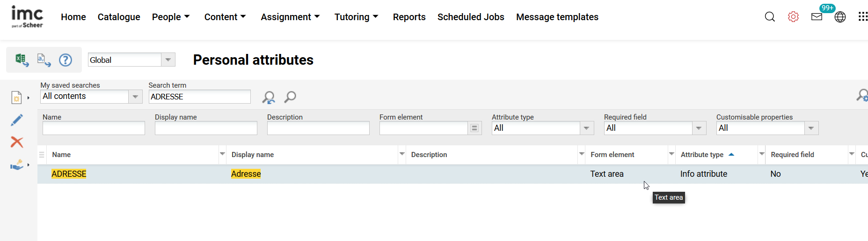
Task: Open the Attribute type filter dropdown
Action: [586, 128]
